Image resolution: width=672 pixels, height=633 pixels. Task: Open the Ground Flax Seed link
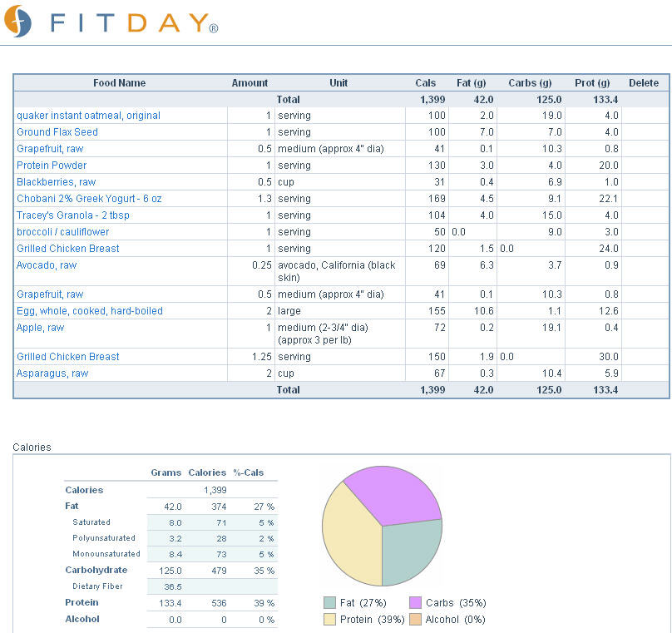(57, 132)
